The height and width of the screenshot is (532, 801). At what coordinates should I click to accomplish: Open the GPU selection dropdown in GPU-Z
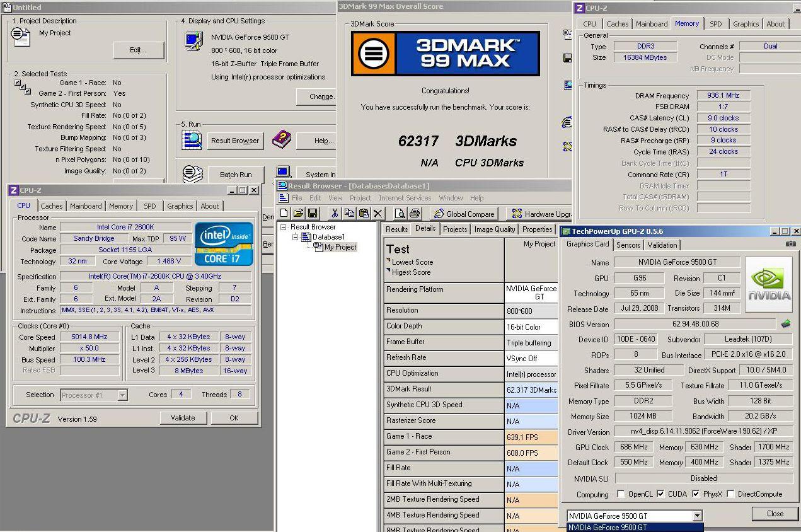coord(697,516)
